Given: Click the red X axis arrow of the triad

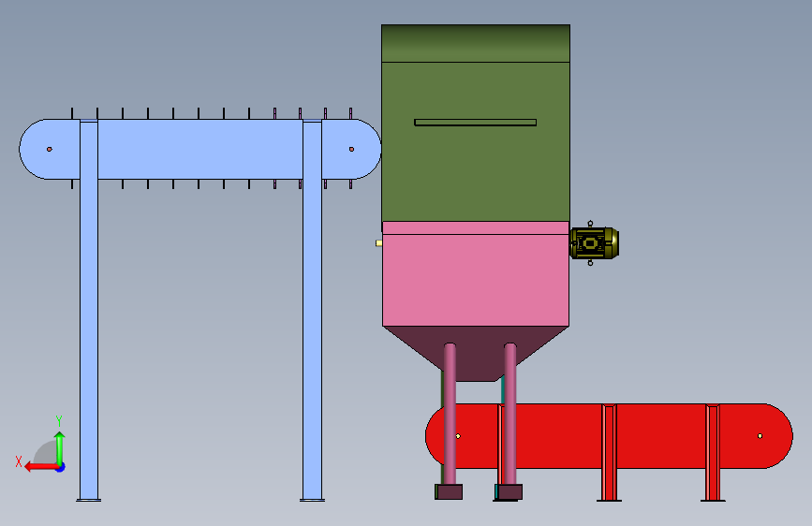Looking at the screenshot, I should [40, 467].
